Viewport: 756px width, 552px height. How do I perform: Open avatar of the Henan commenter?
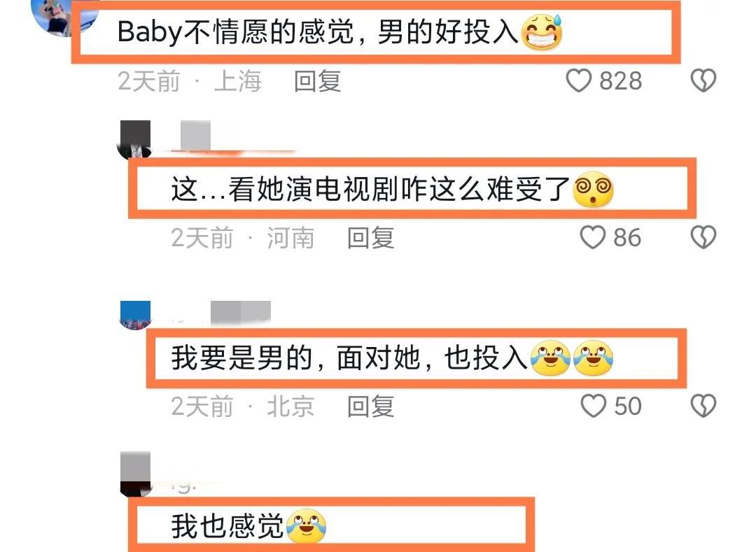[x=135, y=140]
